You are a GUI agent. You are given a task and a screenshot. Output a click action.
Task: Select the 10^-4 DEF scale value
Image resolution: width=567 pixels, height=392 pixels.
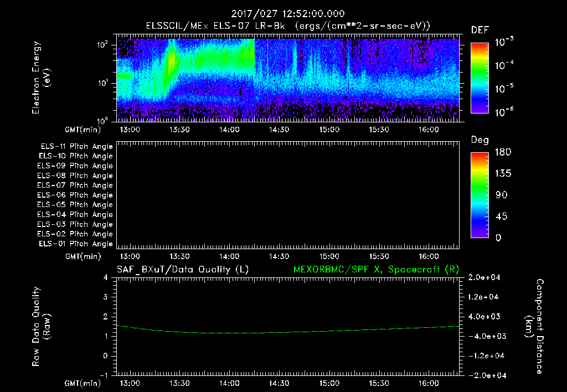click(504, 65)
